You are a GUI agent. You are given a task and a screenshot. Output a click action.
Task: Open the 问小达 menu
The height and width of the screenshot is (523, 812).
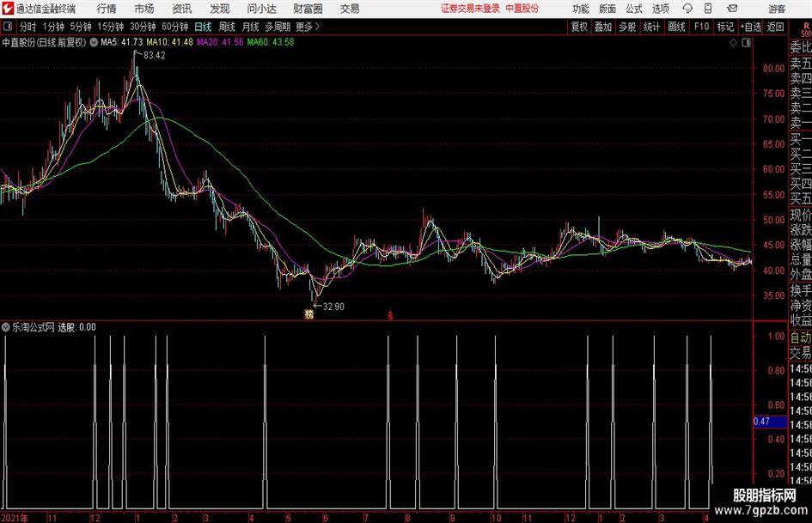point(261,9)
